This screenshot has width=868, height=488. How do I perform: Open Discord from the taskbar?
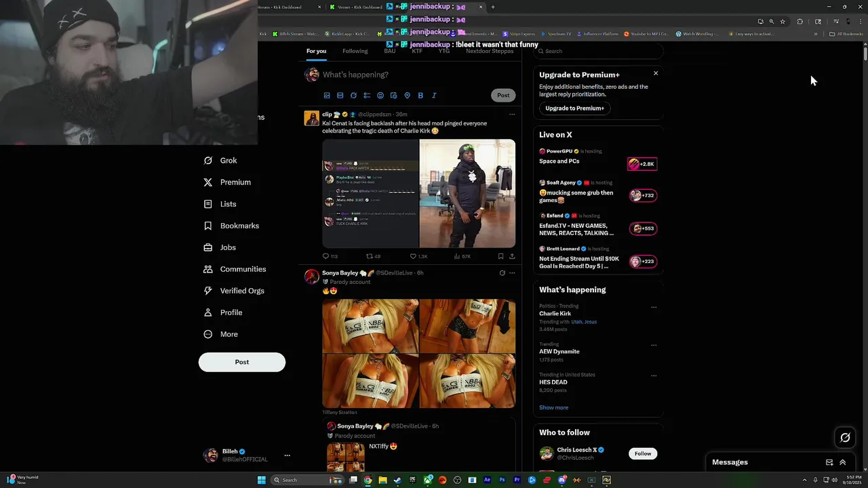562,480
